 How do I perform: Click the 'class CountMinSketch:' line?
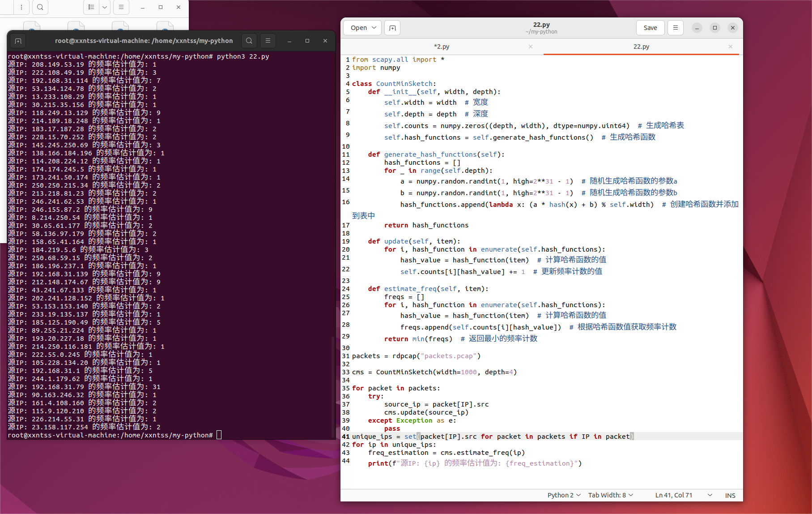tap(394, 84)
